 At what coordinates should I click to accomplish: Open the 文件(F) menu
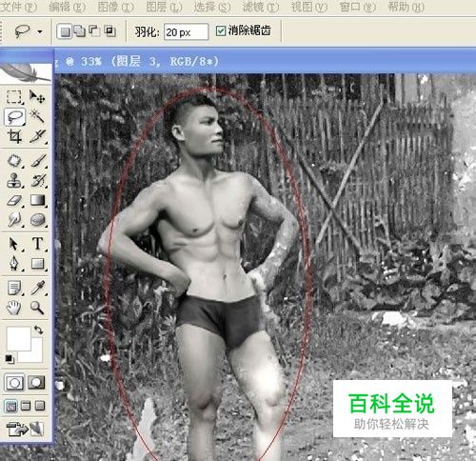pos(18,7)
